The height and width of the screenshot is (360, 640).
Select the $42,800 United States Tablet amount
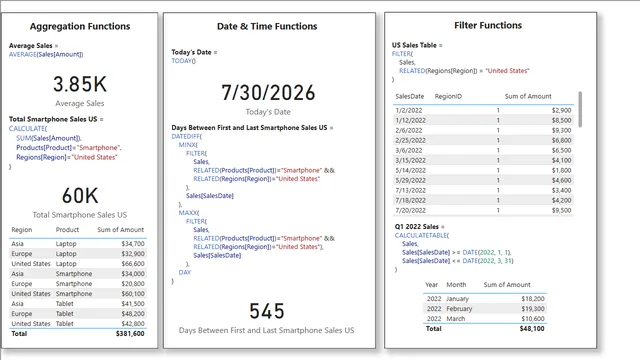[x=133, y=324]
